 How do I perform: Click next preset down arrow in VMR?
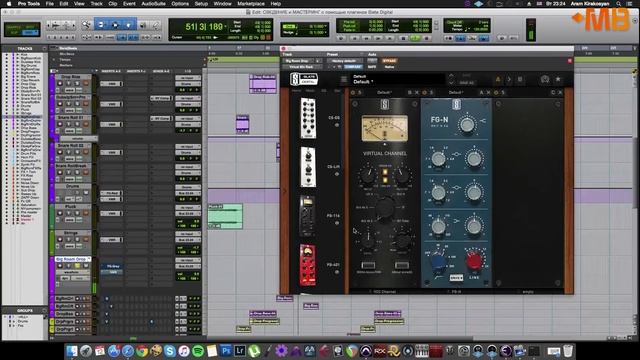[451, 83]
